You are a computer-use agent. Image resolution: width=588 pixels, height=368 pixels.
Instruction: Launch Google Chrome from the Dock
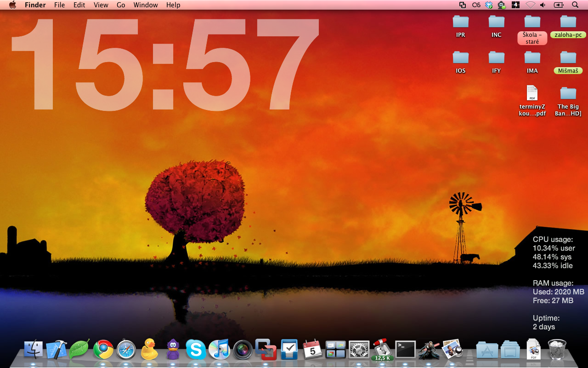103,350
